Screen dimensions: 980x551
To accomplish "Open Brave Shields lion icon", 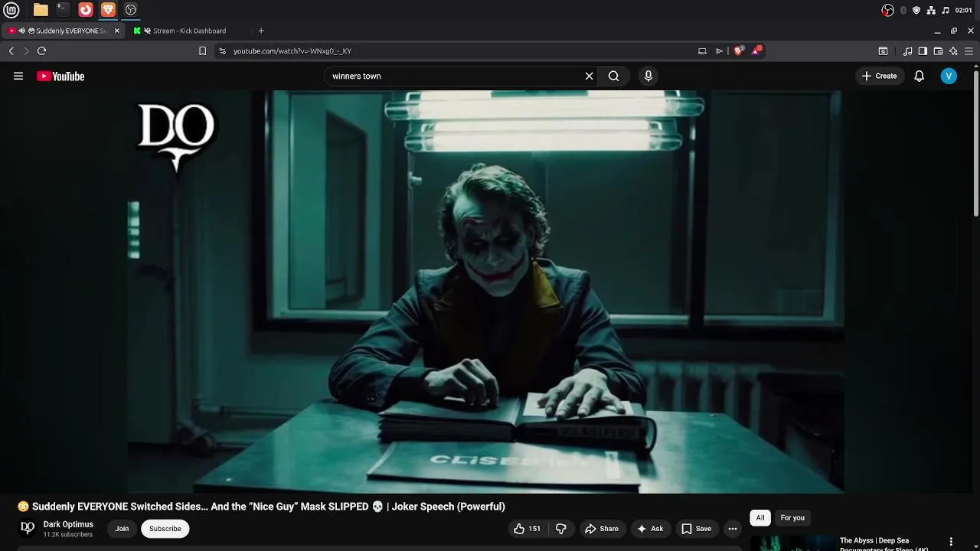I will click(739, 51).
